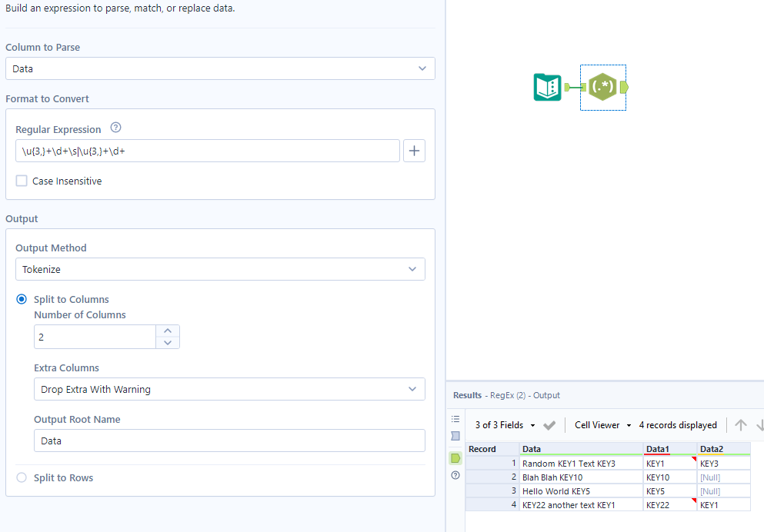Click the Output Root Name field
The height and width of the screenshot is (532, 764).
coord(229,441)
